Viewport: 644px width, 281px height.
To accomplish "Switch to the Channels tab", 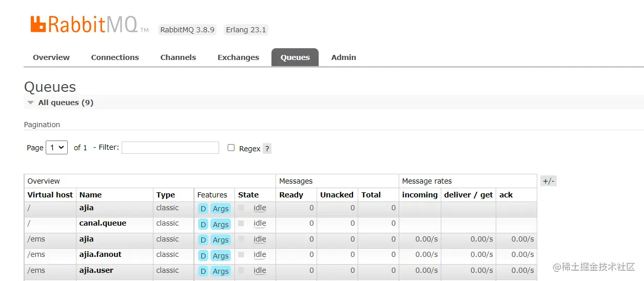I will click(x=178, y=57).
